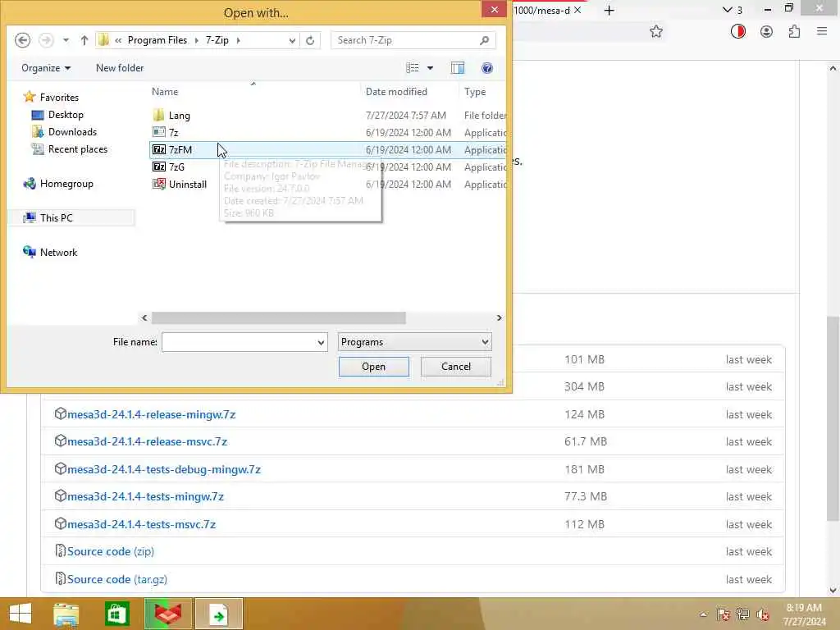
Task: Open Windows Store from taskbar
Action: tap(116, 614)
